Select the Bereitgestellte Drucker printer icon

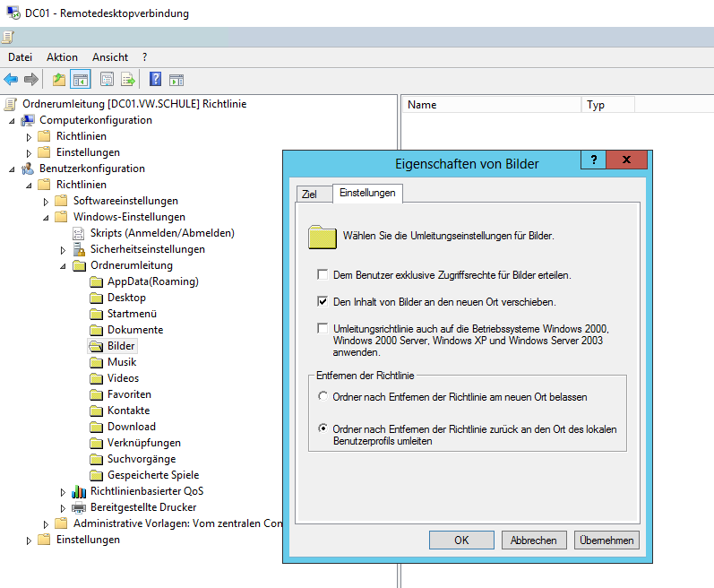[80, 507]
